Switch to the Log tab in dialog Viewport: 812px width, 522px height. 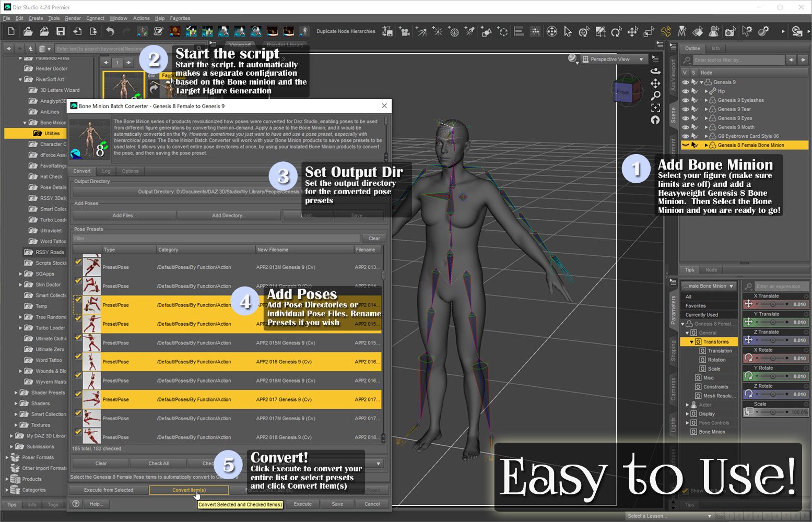coord(106,171)
